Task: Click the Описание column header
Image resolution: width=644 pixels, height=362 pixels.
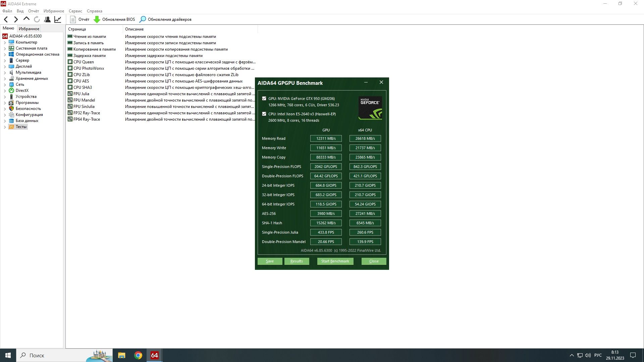Action: click(x=190, y=29)
